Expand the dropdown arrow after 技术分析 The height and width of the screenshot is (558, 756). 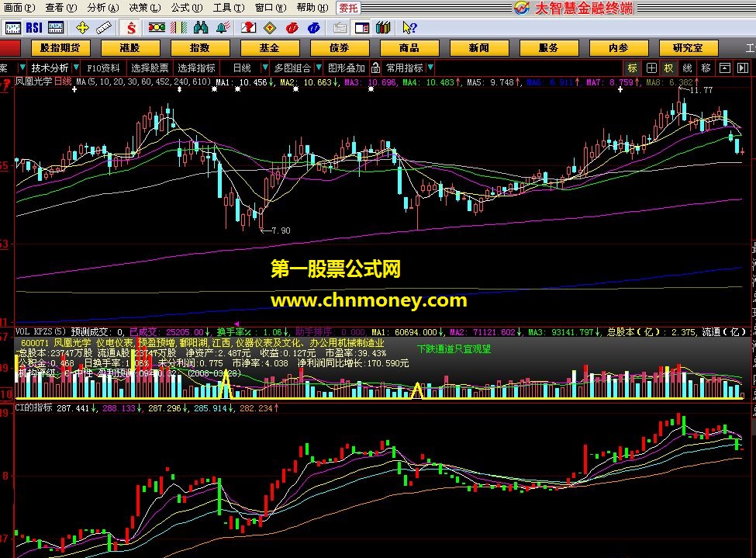click(x=76, y=68)
